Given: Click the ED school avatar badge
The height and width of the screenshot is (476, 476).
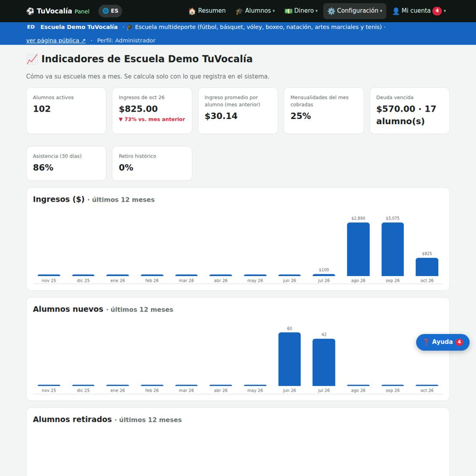Looking at the screenshot, I should point(31,27).
